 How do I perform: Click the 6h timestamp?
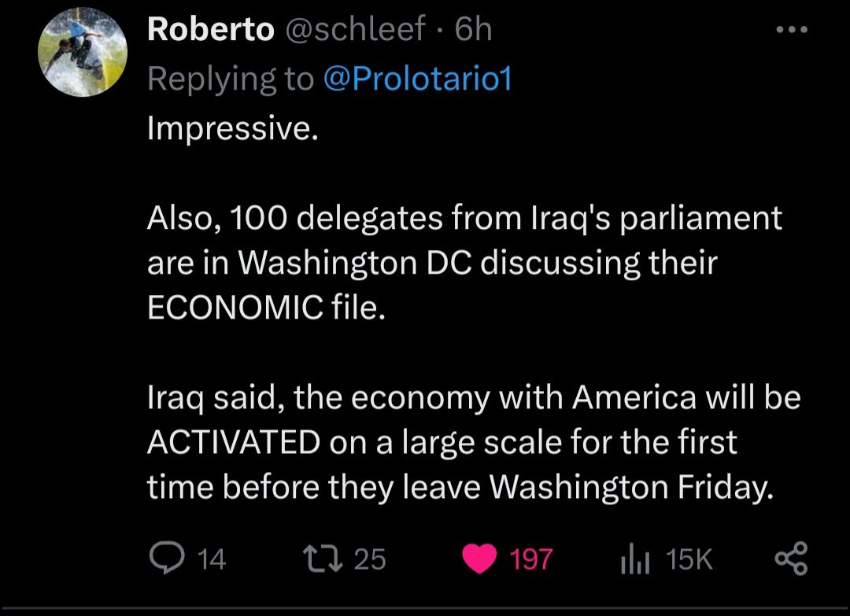click(x=474, y=30)
